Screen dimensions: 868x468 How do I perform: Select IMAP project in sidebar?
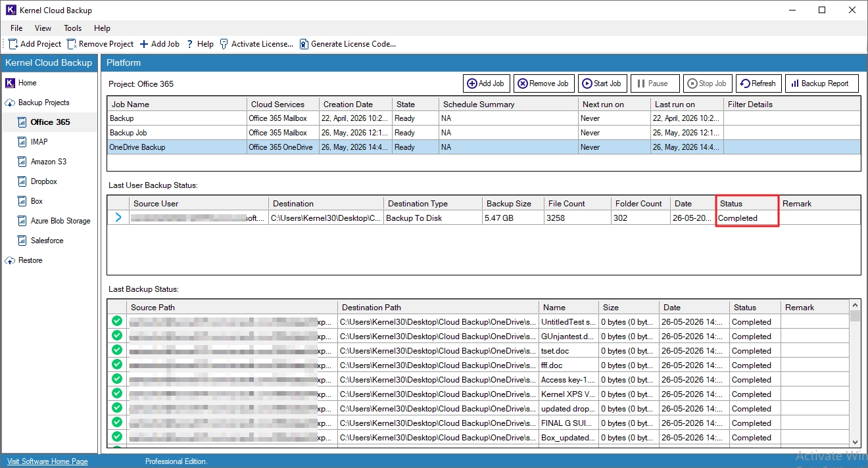click(39, 142)
